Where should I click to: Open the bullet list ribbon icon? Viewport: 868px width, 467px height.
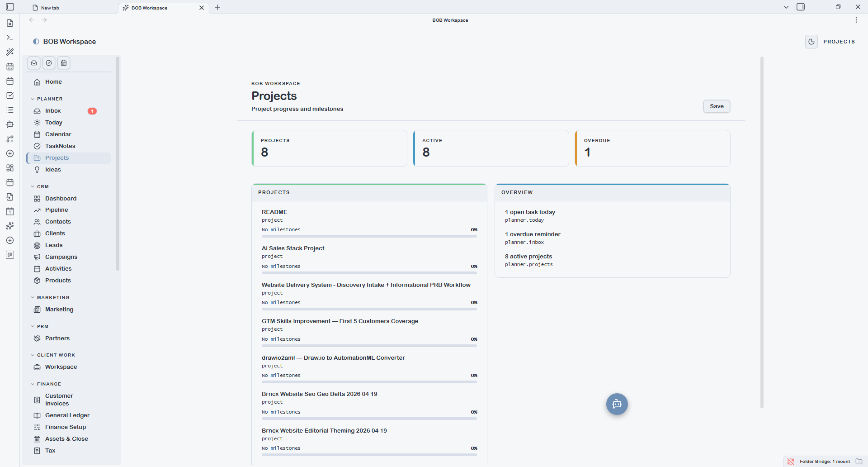[x=10, y=110]
